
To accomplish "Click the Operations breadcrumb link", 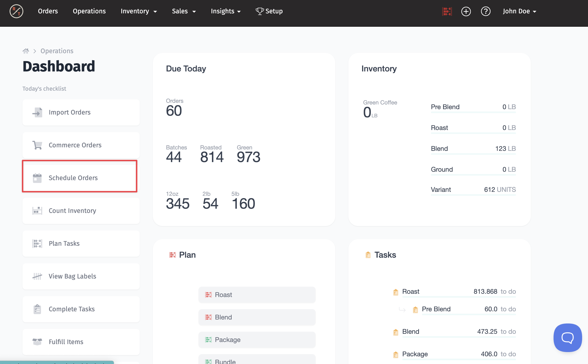I will 57,51.
